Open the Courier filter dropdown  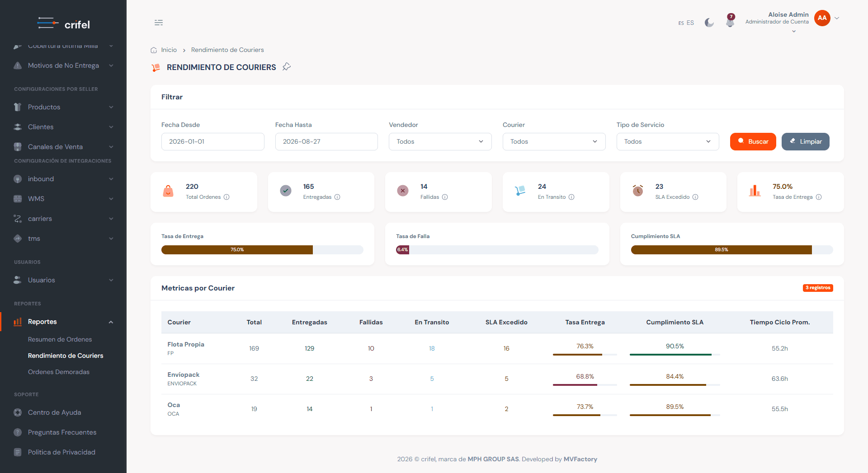(554, 141)
